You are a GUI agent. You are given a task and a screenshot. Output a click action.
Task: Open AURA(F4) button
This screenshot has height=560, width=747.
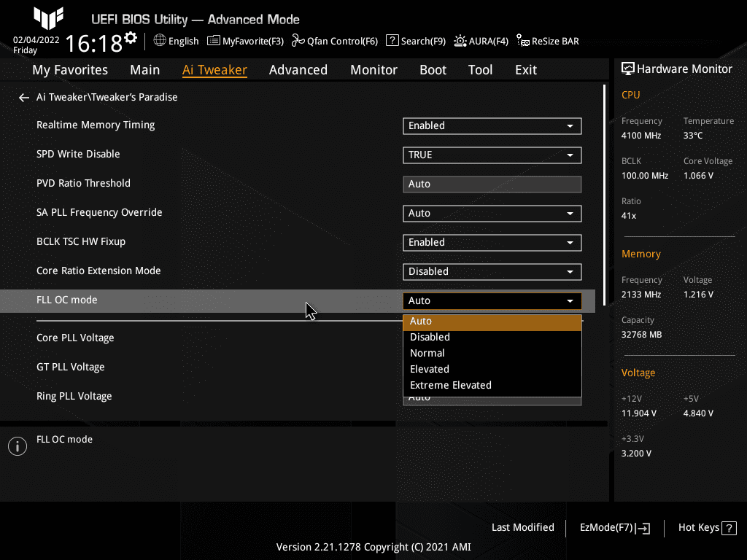(x=481, y=41)
